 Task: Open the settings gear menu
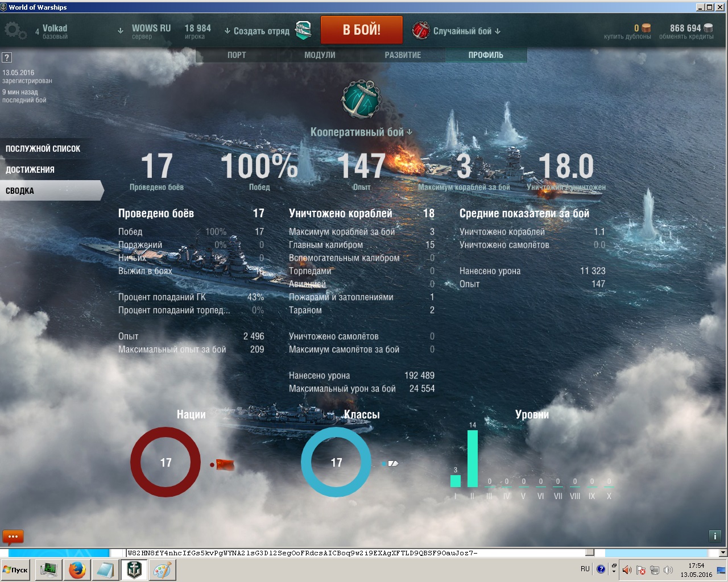[x=15, y=31]
